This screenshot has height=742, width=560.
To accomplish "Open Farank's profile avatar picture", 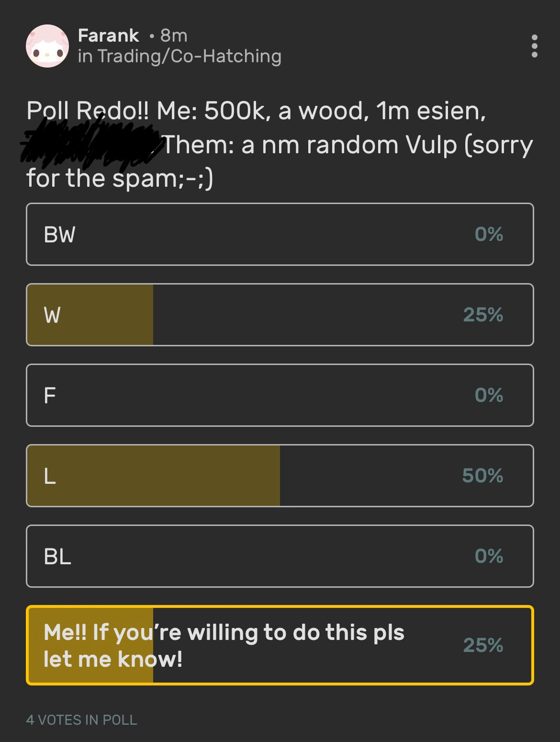I will tap(47, 46).
